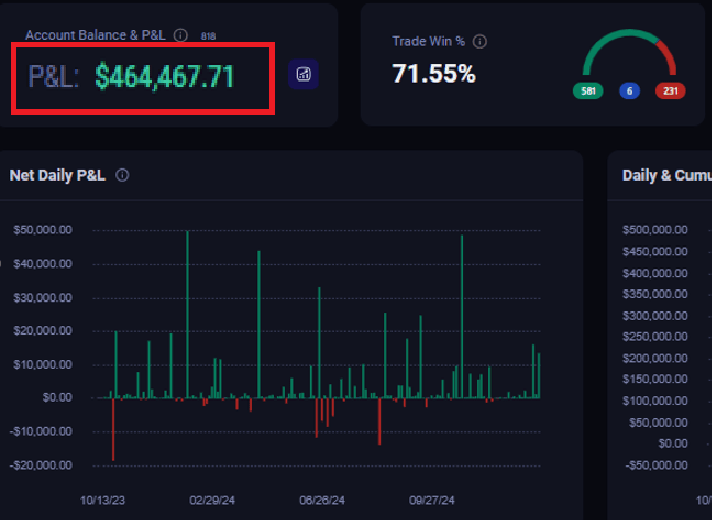Click the info icon beside Account Balance & P&L
The width and height of the screenshot is (712, 520).
pyautogui.click(x=181, y=35)
